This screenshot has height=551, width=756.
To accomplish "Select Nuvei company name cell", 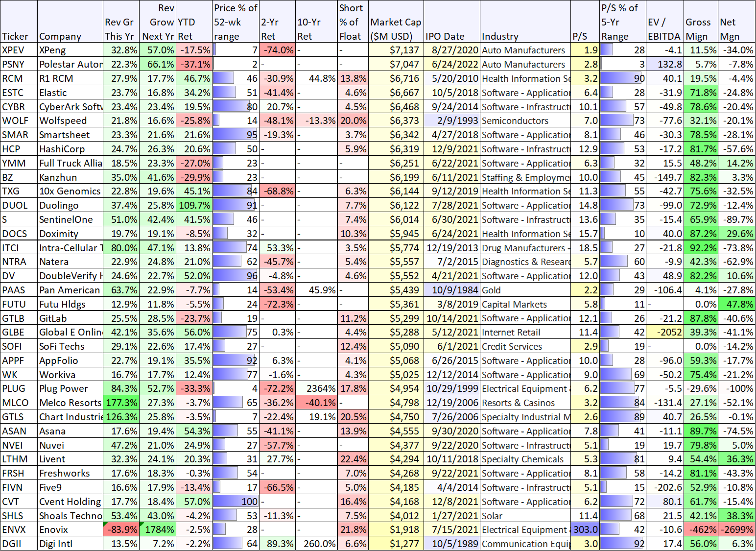I will [x=70, y=445].
